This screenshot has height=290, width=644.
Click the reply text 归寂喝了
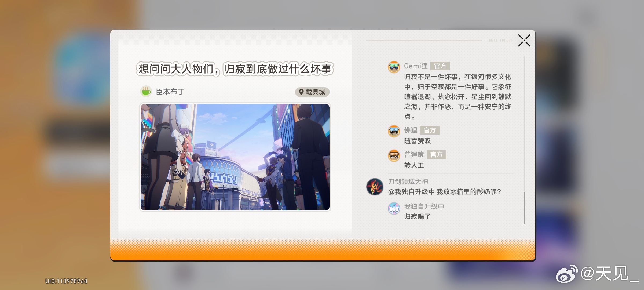coord(417,216)
